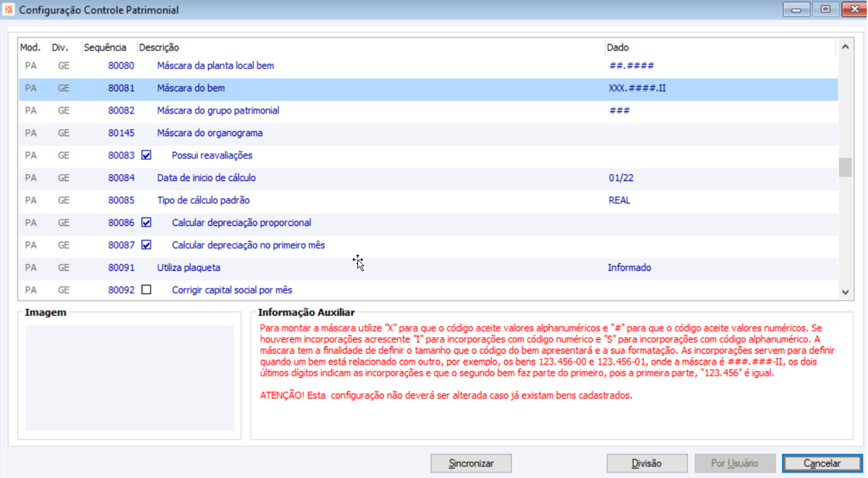Click the application icon in the title bar
The image size is (868, 478).
point(9,10)
